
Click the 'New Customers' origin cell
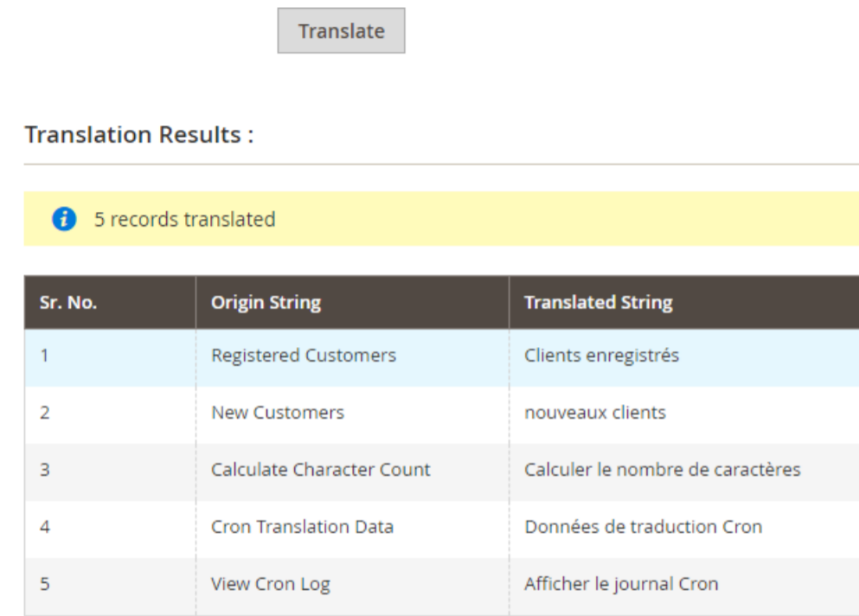pyautogui.click(x=278, y=413)
